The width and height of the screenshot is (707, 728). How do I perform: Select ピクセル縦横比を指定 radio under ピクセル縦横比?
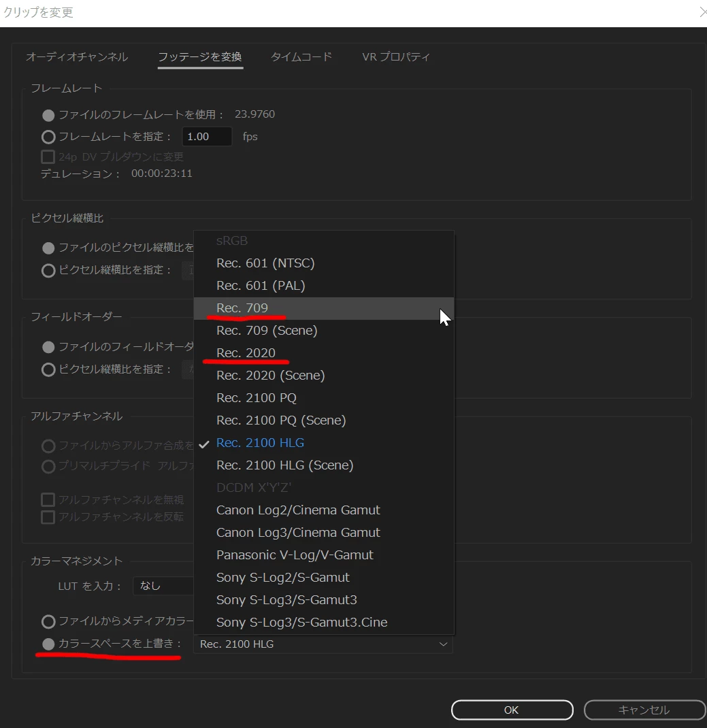pyautogui.click(x=48, y=270)
